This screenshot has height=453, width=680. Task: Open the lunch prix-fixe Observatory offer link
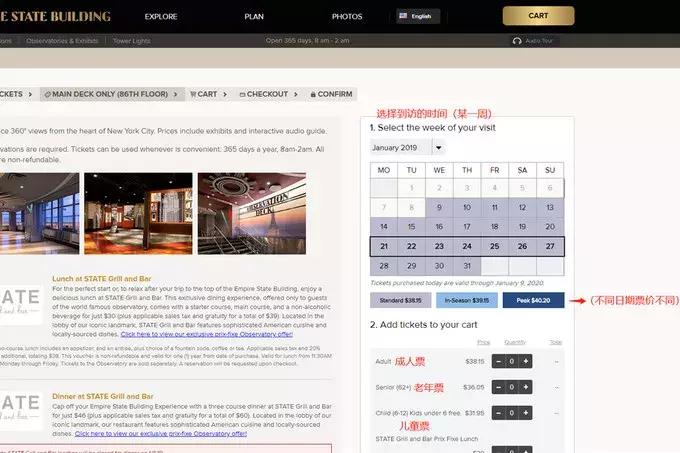(206, 334)
